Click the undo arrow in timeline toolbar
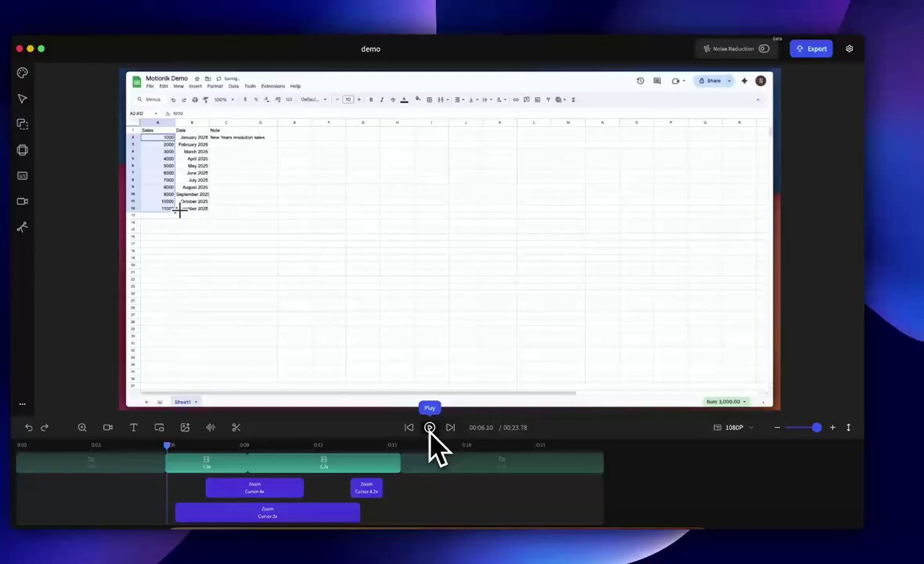The height and width of the screenshot is (564, 924). [29, 428]
